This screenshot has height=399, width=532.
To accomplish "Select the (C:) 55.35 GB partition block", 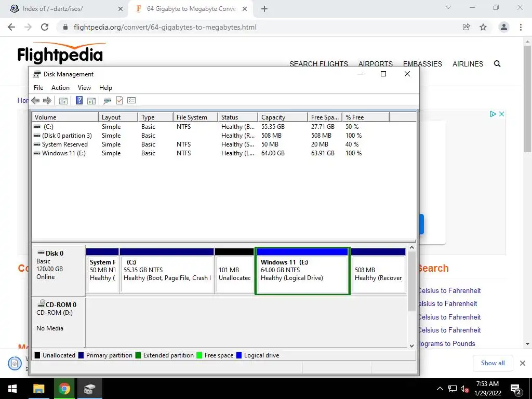I will pos(167,271).
